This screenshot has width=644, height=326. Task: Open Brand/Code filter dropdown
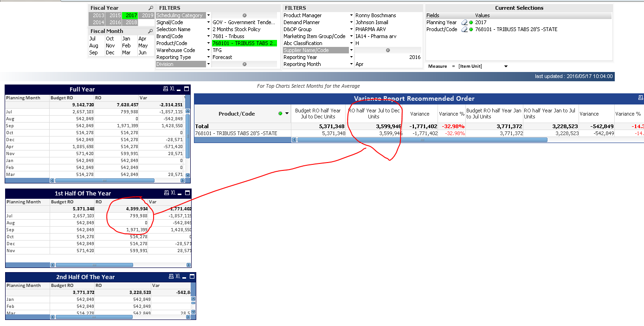pyautogui.click(x=208, y=36)
